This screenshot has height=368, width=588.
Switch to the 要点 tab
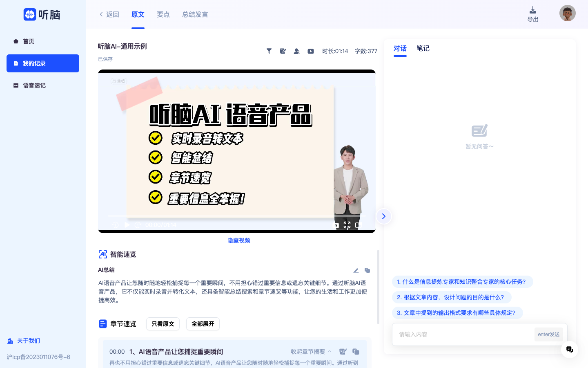pos(163,14)
